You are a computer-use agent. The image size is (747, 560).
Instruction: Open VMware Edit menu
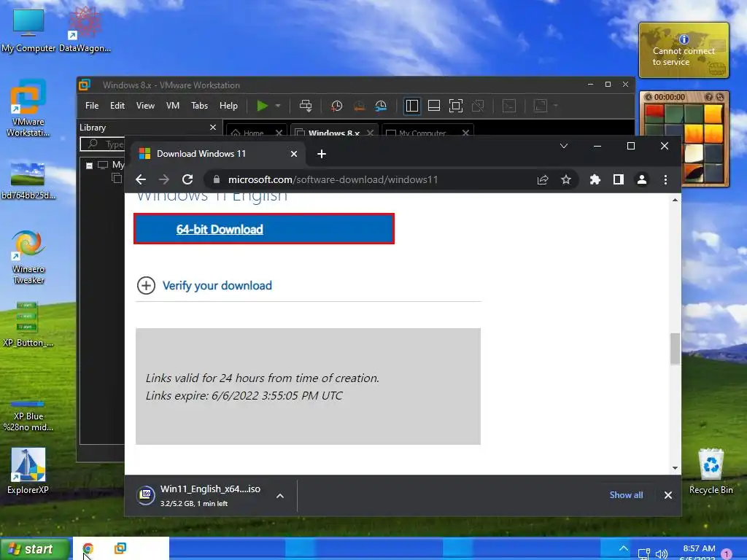(x=117, y=106)
